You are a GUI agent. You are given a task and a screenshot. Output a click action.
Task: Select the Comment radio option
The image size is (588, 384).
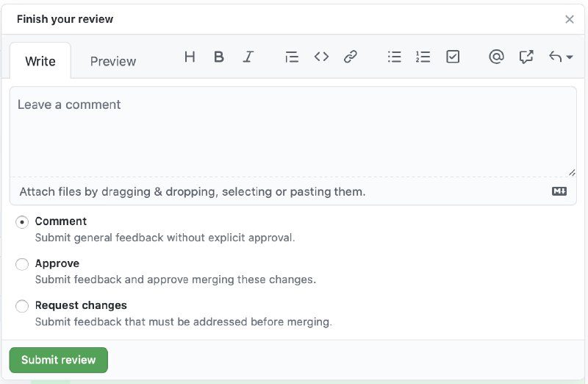(22, 222)
